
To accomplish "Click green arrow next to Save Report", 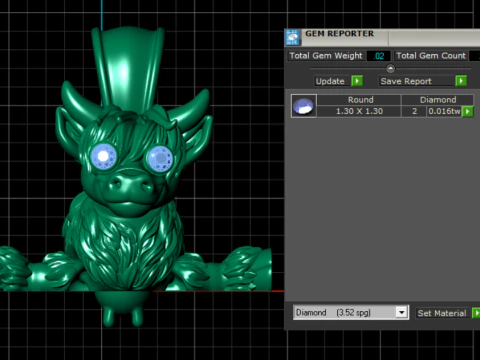I will click(x=461, y=81).
